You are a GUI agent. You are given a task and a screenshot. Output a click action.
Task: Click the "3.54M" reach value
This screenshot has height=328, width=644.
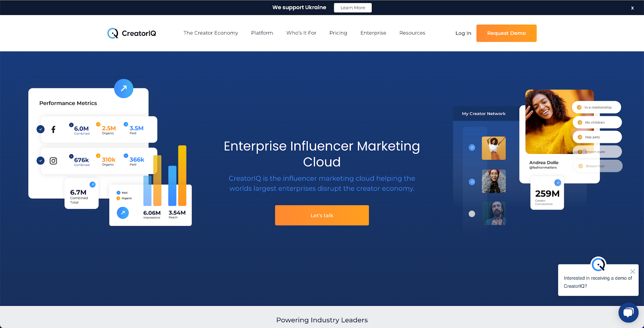click(177, 212)
